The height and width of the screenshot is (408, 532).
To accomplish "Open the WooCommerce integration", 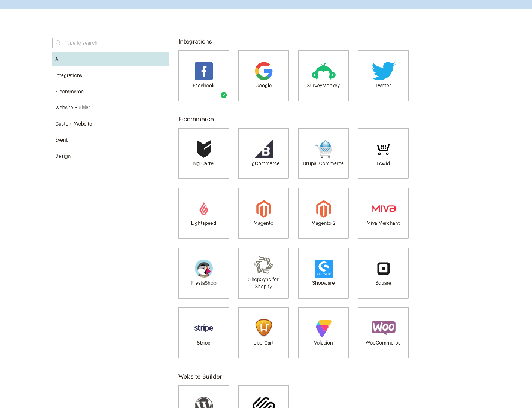I will [x=383, y=333].
